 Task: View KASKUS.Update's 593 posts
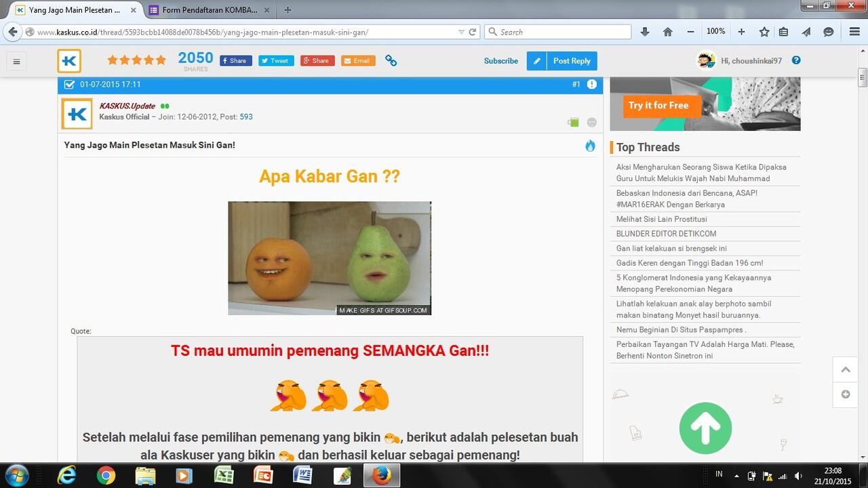click(246, 117)
